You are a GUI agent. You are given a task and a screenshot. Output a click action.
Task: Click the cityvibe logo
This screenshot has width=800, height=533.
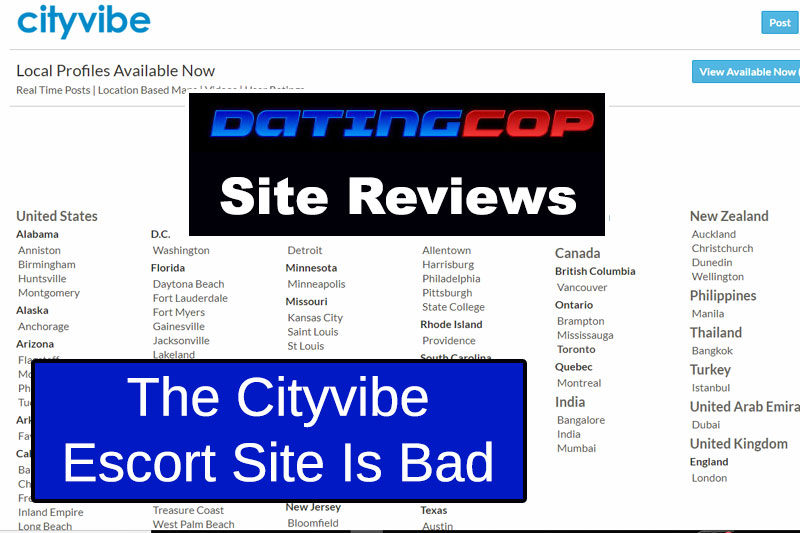coord(84,20)
